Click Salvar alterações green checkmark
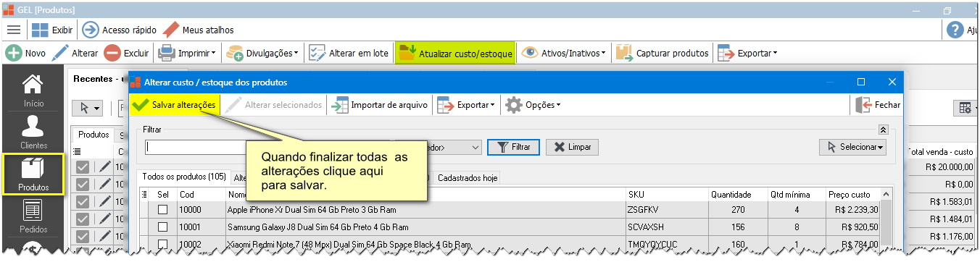This screenshot has width=980, height=262. pos(141,105)
